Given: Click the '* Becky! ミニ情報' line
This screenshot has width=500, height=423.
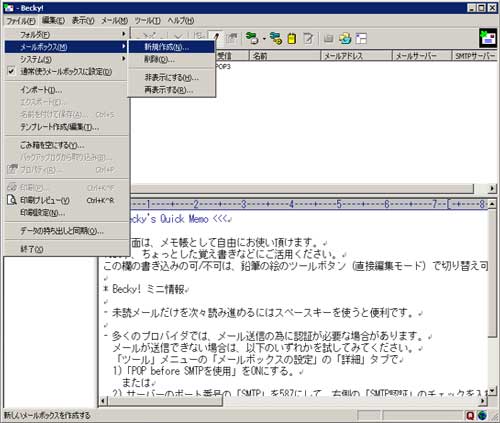Looking at the screenshot, I should (146, 289).
